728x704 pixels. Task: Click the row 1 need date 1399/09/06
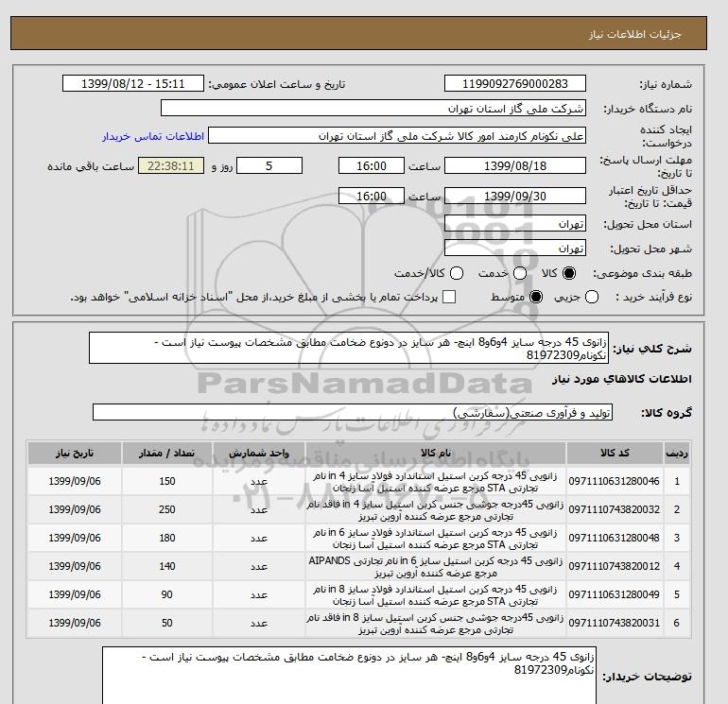(x=75, y=481)
